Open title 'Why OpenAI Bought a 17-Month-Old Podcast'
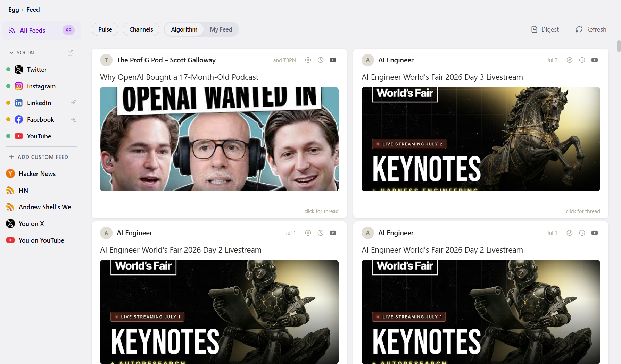This screenshot has height=364, width=621. pyautogui.click(x=179, y=77)
